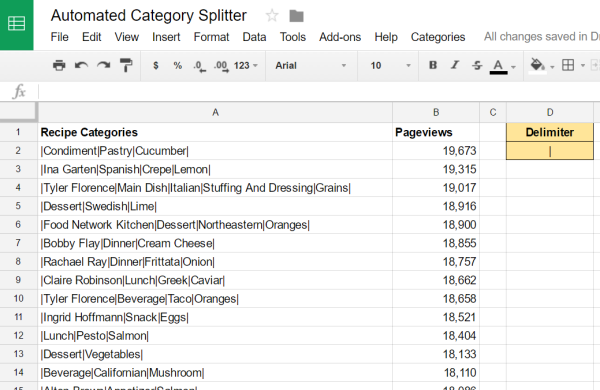Decrease decimal places
The height and width of the screenshot is (390, 600).
(x=199, y=66)
